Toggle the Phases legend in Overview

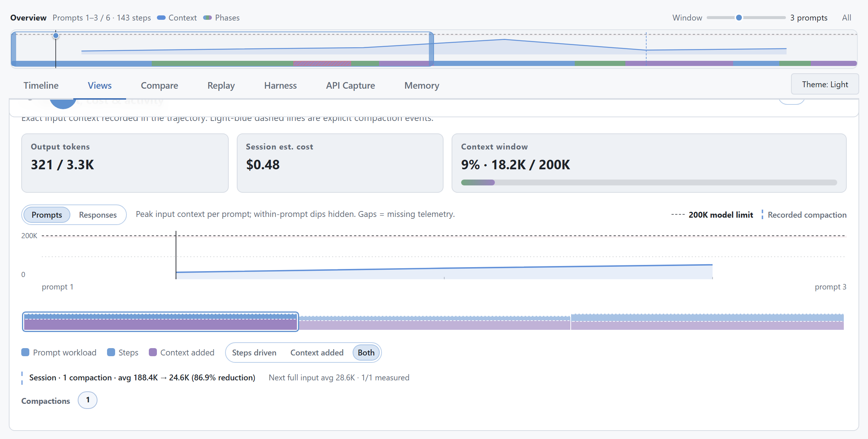(x=221, y=18)
